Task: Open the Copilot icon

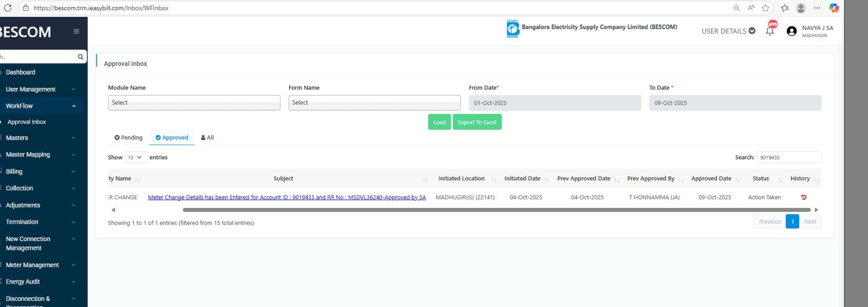Action: point(834,8)
